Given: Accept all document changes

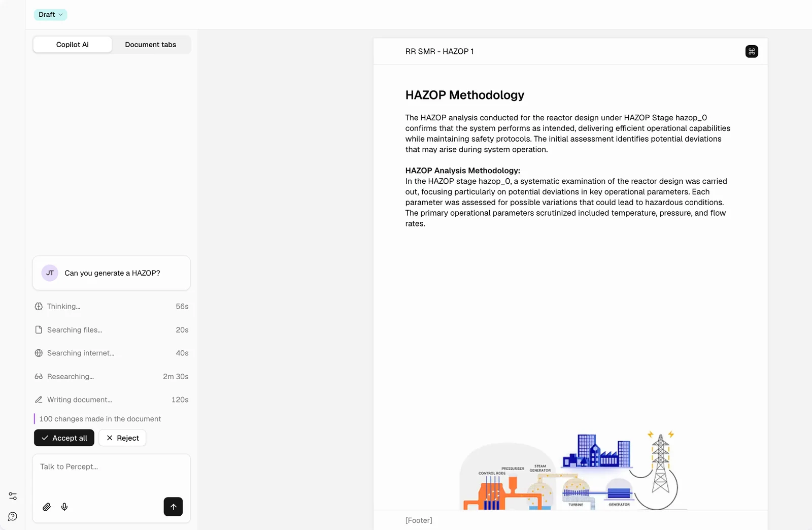Looking at the screenshot, I should click(64, 438).
